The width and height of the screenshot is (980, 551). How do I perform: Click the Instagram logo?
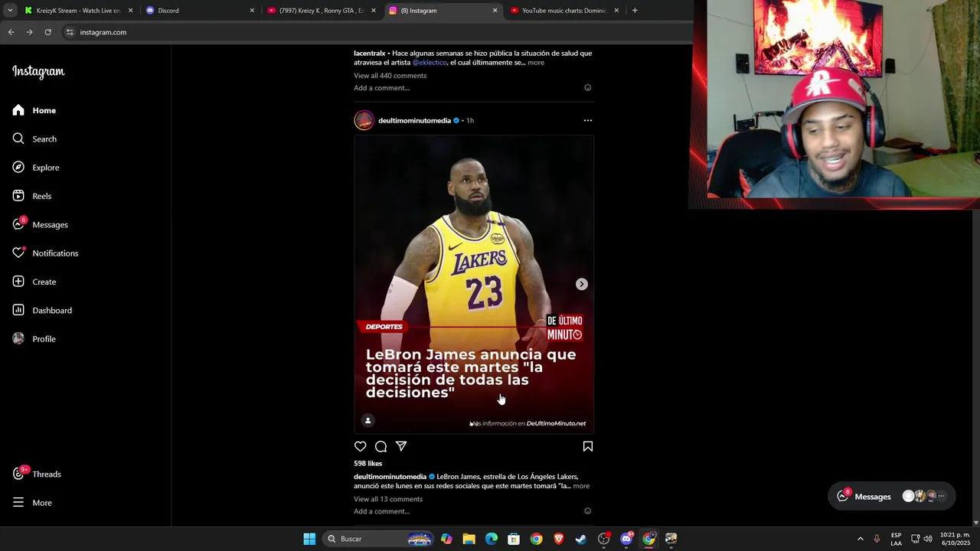point(38,72)
